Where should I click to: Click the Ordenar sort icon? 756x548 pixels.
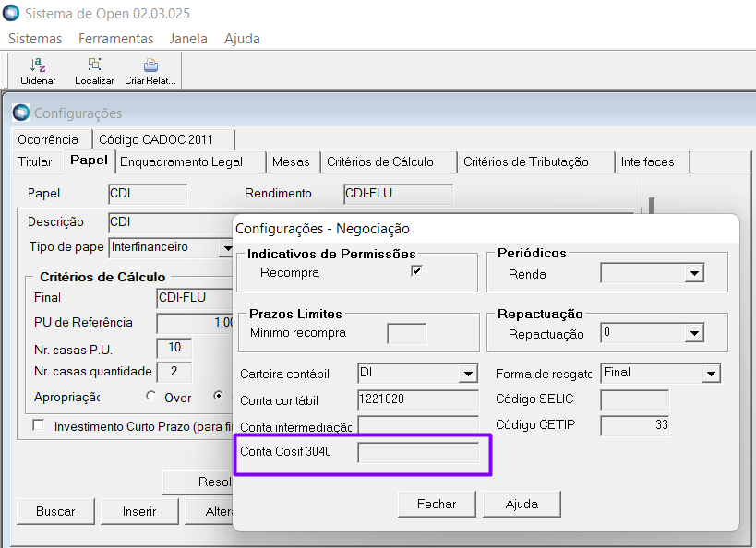(38, 66)
